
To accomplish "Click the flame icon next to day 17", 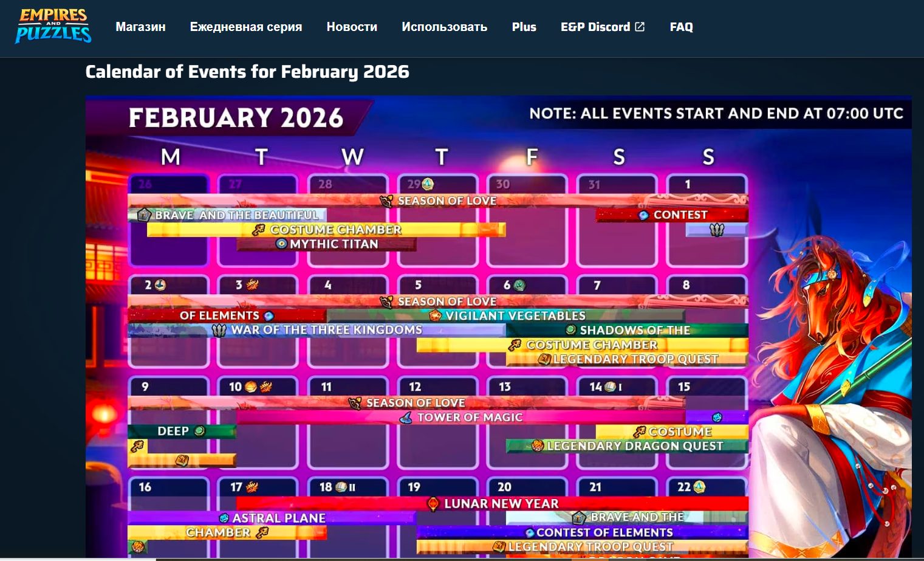I will pyautogui.click(x=252, y=487).
